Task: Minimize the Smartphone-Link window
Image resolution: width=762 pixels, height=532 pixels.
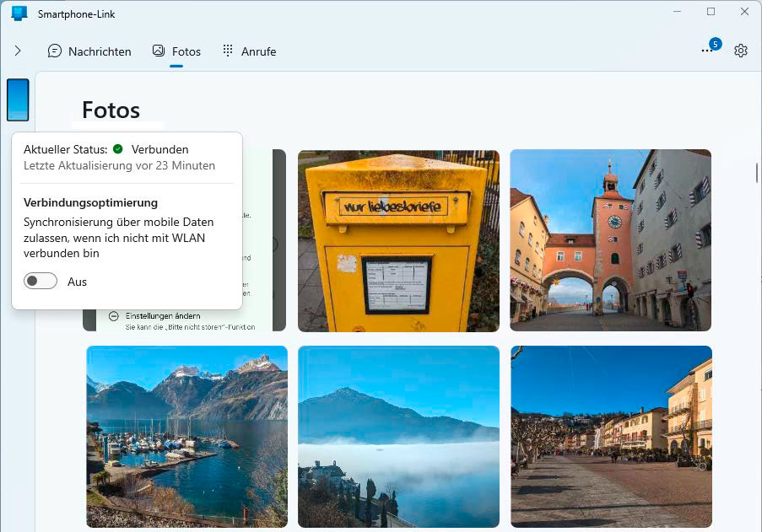Action: pyautogui.click(x=677, y=12)
